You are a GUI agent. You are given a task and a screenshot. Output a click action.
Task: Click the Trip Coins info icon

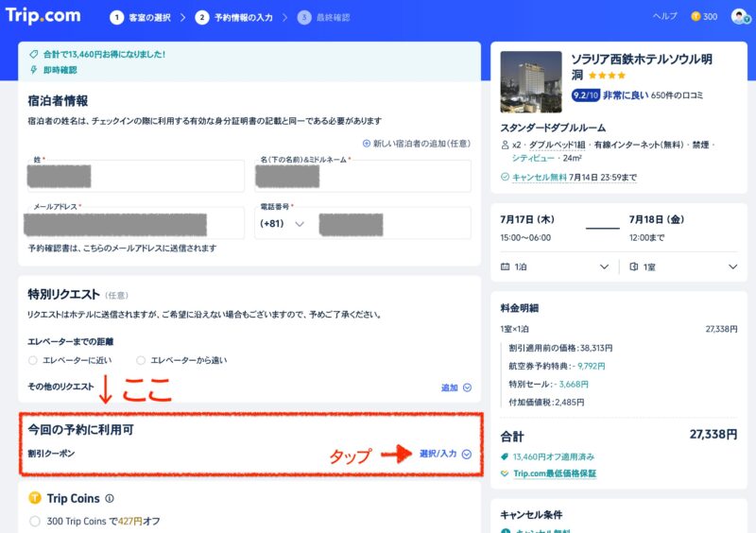point(110,498)
